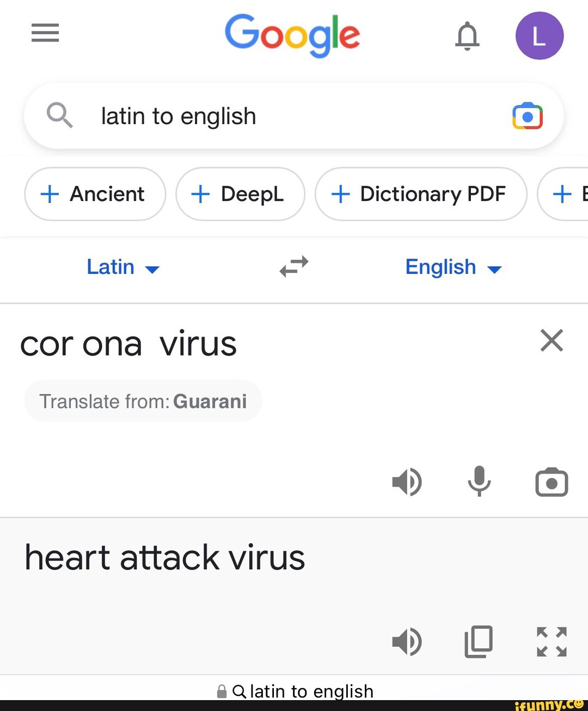Screen dimensions: 588x711
Task: Translate from Guarani suggestion
Action: click(x=143, y=401)
